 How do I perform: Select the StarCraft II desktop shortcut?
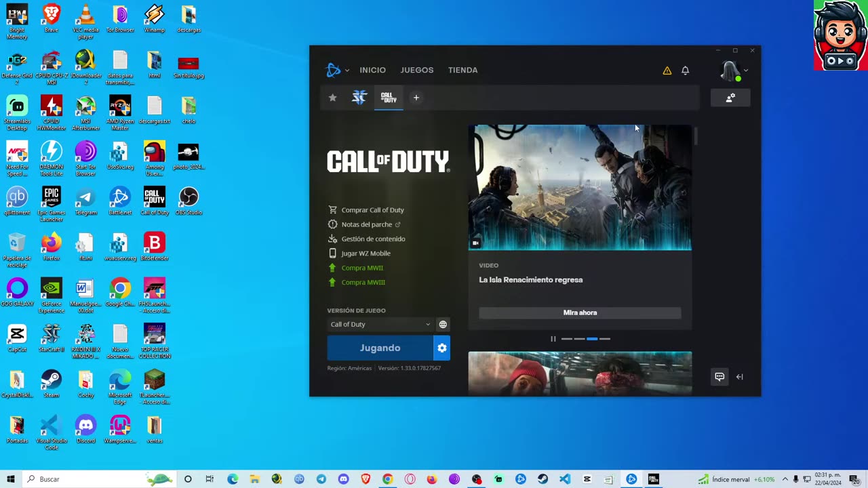click(x=52, y=338)
